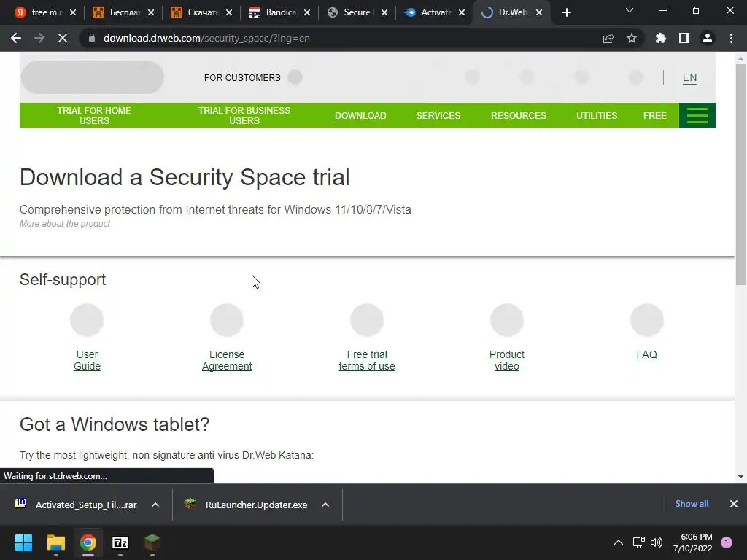Open the tab search chevron
The width and height of the screenshot is (747, 560).
click(x=630, y=10)
